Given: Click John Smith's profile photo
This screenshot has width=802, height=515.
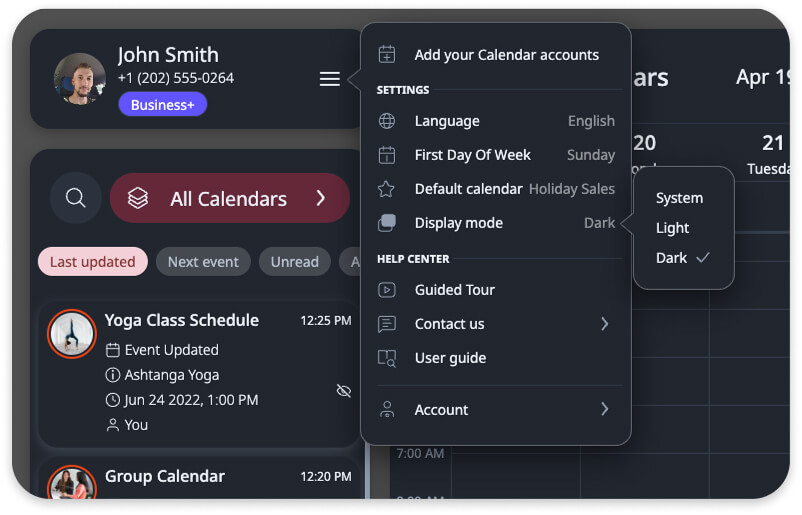Looking at the screenshot, I should pos(80,79).
